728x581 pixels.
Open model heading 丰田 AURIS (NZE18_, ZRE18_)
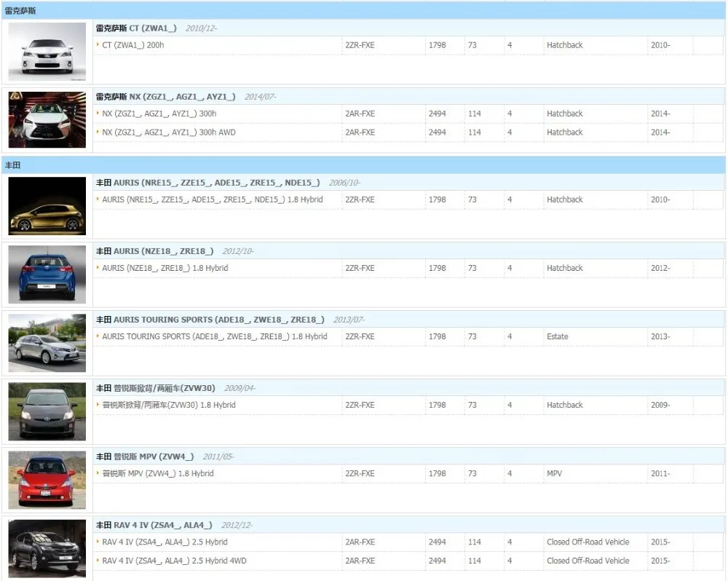pyautogui.click(x=154, y=251)
